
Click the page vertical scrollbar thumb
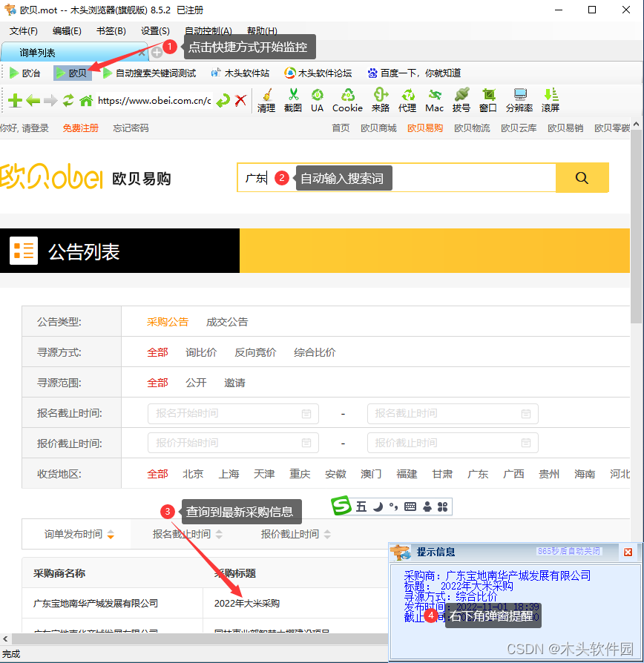[637, 228]
